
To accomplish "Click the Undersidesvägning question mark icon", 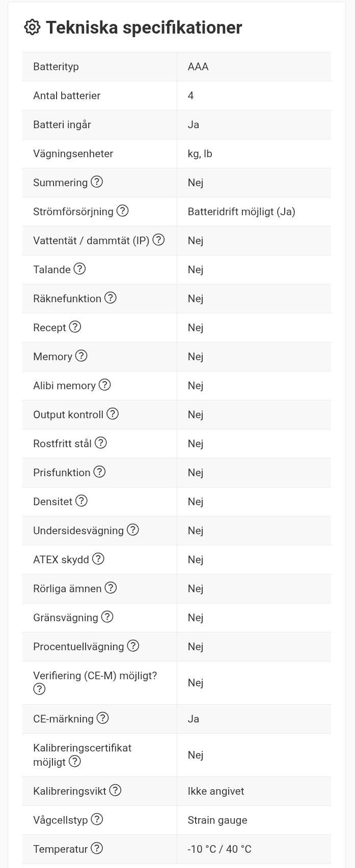I will (x=132, y=530).
